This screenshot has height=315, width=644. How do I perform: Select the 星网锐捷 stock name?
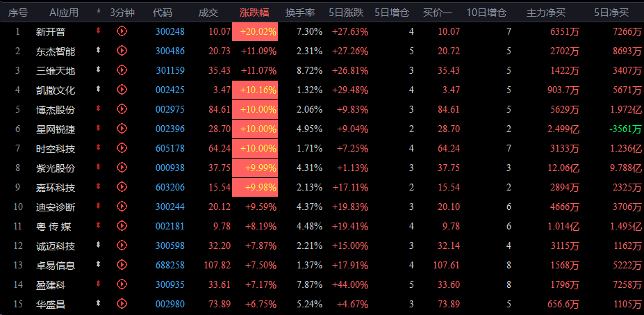(56, 129)
